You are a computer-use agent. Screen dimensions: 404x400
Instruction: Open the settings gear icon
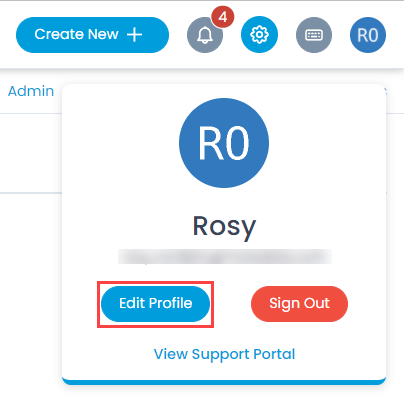pyautogui.click(x=259, y=35)
